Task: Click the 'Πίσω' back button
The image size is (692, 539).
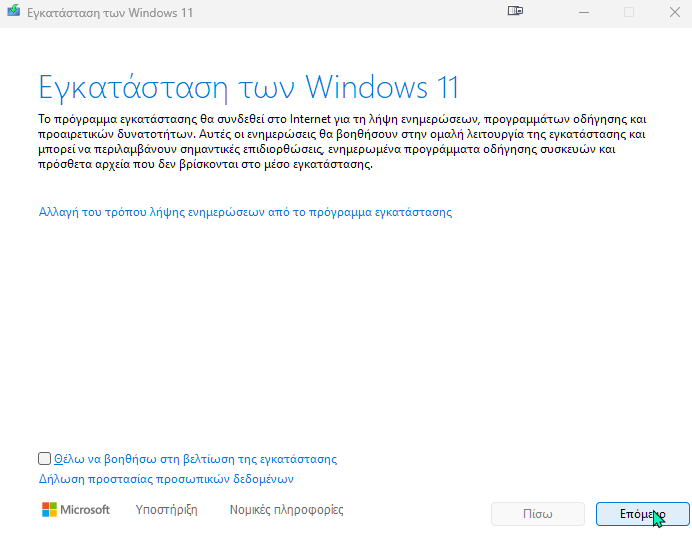Action: pos(538,514)
